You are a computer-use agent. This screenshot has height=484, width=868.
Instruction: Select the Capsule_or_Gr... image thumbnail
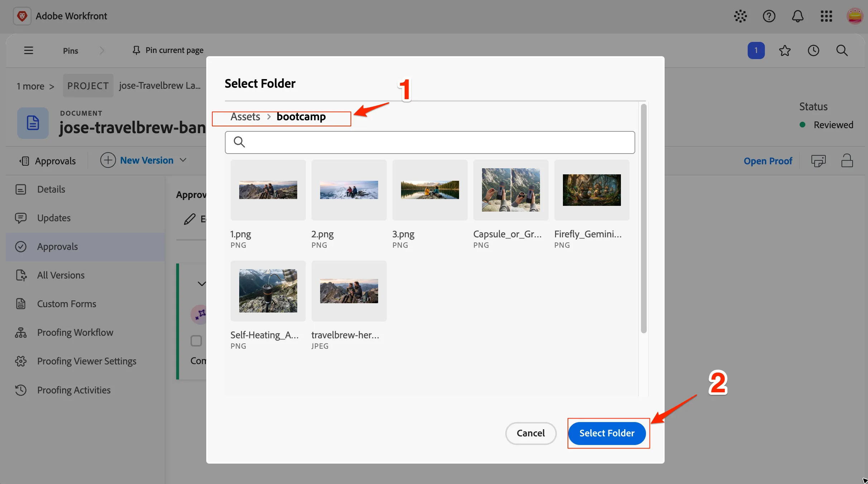point(511,190)
